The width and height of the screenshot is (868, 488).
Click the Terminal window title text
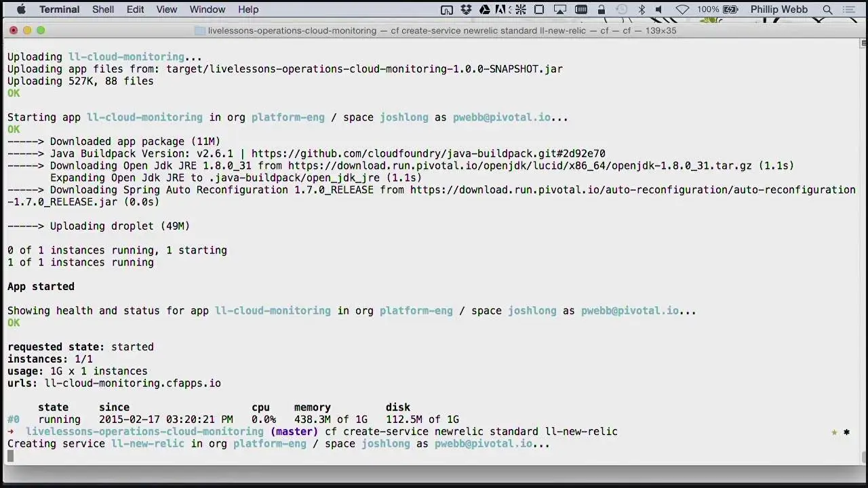coord(442,30)
